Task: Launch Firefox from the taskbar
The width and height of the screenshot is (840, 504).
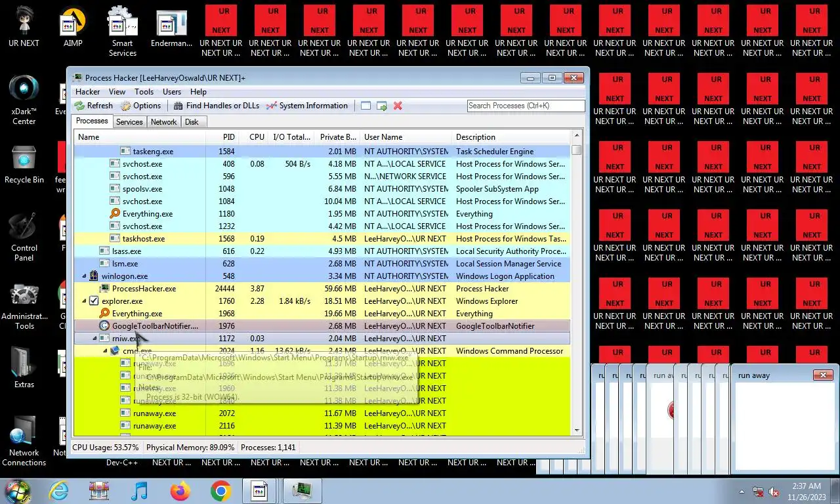Action: pyautogui.click(x=180, y=491)
